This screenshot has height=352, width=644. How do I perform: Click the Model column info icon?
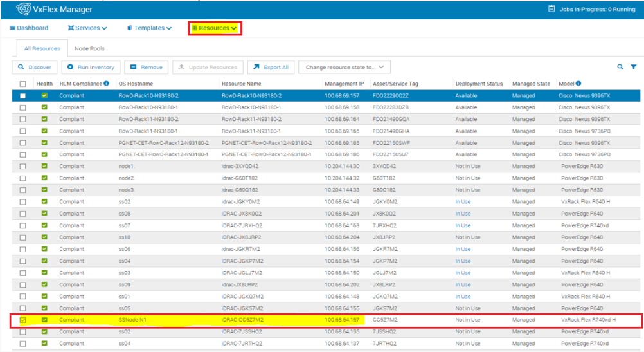pos(578,84)
